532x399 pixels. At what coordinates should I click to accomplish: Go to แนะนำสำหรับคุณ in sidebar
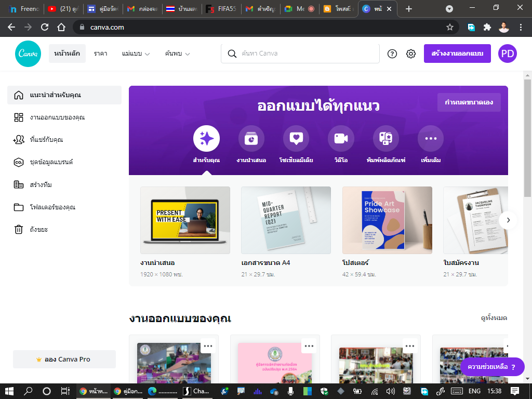pos(64,95)
